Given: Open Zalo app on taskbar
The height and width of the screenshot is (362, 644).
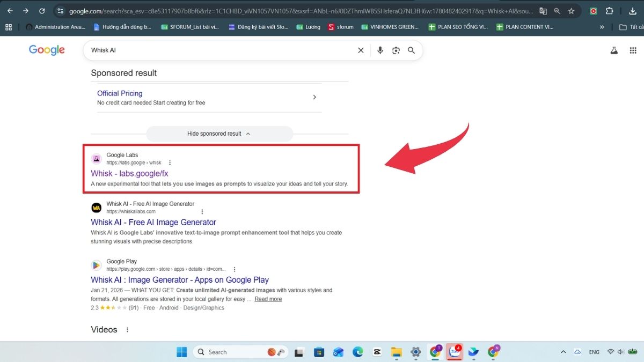Looking at the screenshot, I should (x=455, y=352).
